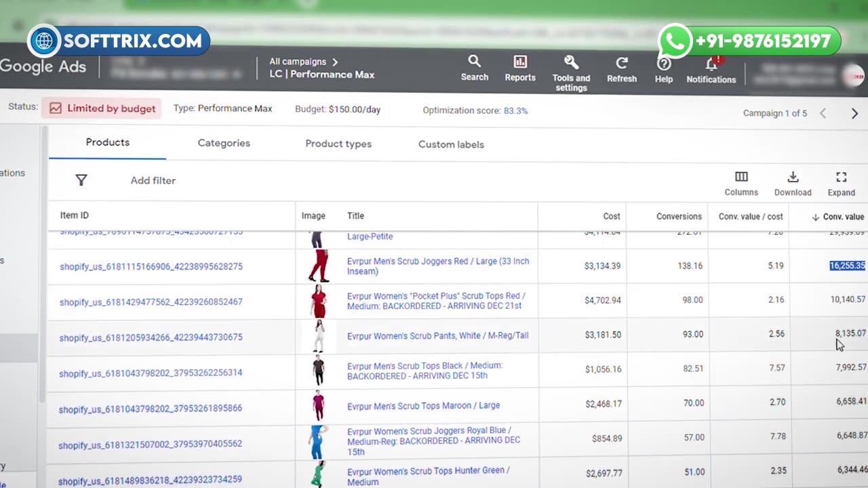Sort by the Conversions column header
The height and width of the screenshot is (488, 868).
679,216
